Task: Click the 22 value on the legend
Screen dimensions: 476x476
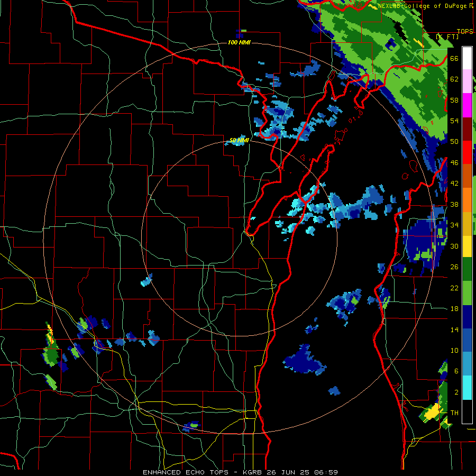Action: (454, 288)
